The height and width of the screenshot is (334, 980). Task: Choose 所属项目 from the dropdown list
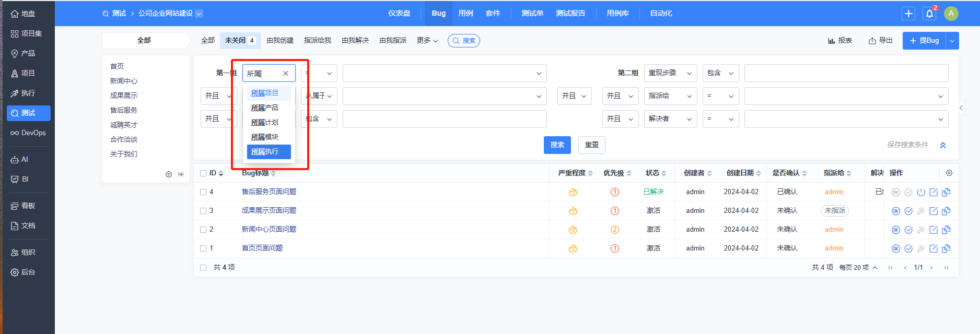269,93
